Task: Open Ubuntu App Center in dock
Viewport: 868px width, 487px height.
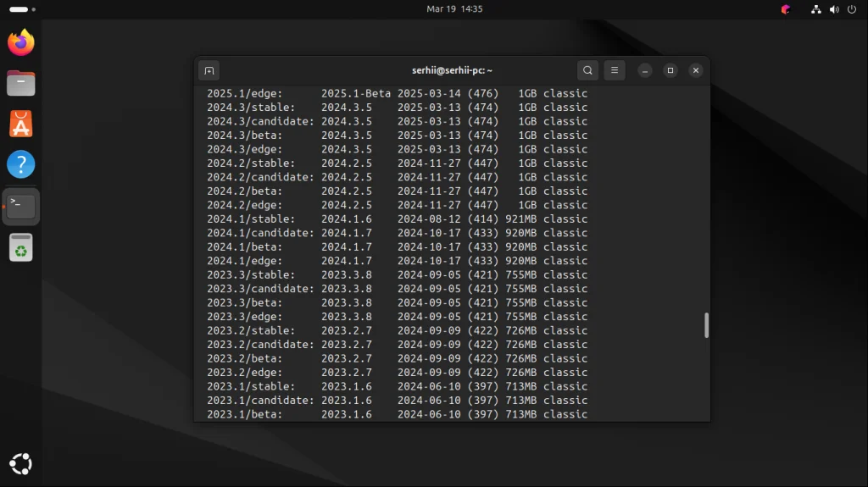Action: (21, 124)
